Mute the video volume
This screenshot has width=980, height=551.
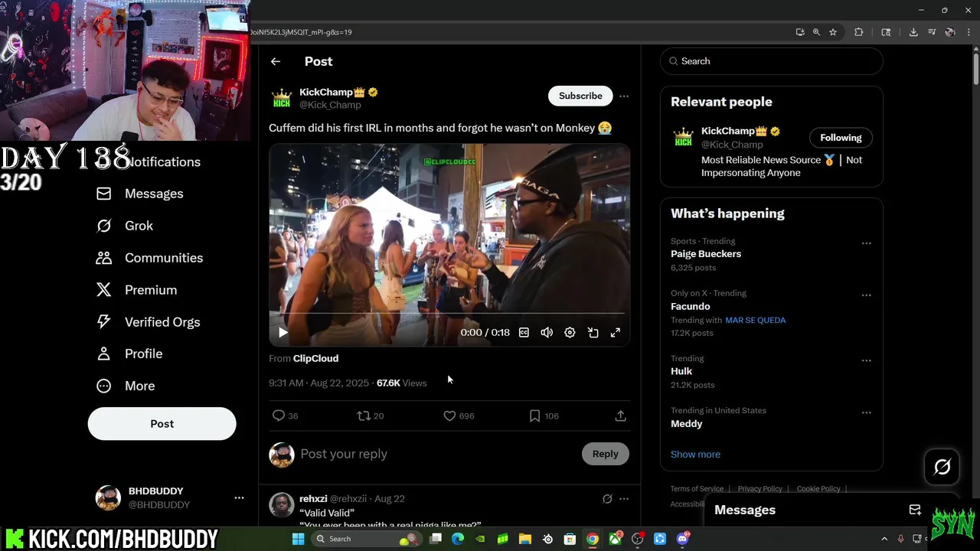(x=547, y=332)
